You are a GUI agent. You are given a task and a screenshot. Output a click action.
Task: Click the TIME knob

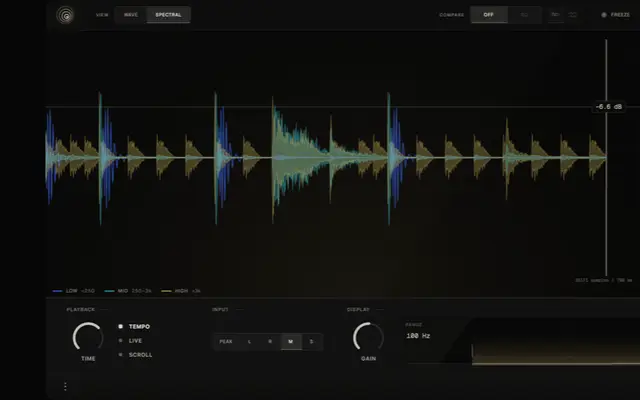tap(88, 337)
